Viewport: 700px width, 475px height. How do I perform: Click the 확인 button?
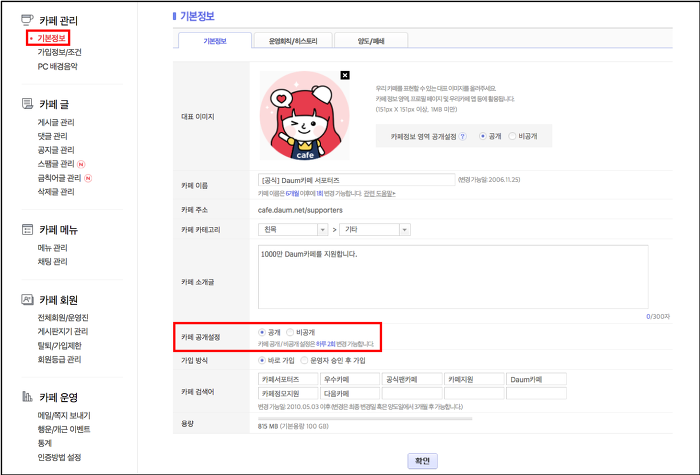(422, 461)
